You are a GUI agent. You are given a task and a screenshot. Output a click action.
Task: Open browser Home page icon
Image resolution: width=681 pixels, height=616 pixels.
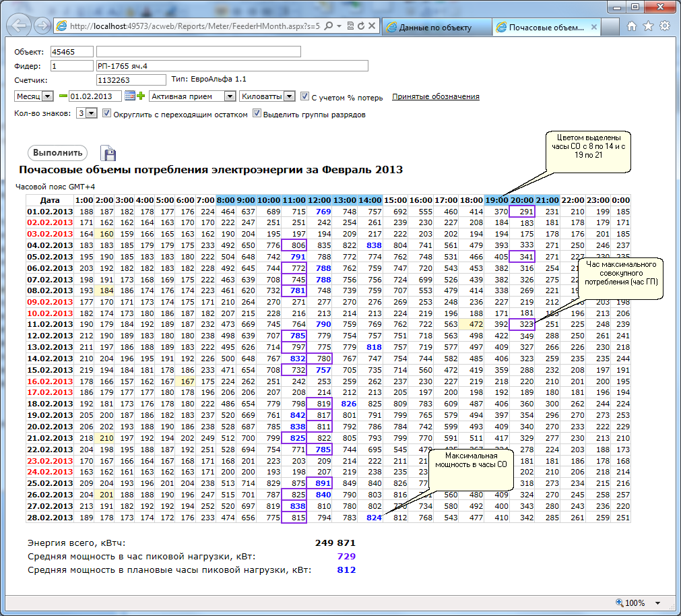(632, 26)
